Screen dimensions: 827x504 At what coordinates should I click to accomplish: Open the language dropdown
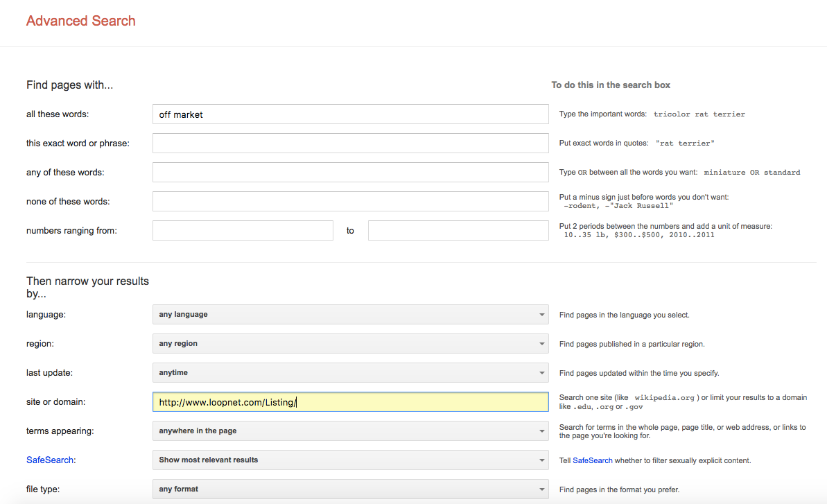350,314
